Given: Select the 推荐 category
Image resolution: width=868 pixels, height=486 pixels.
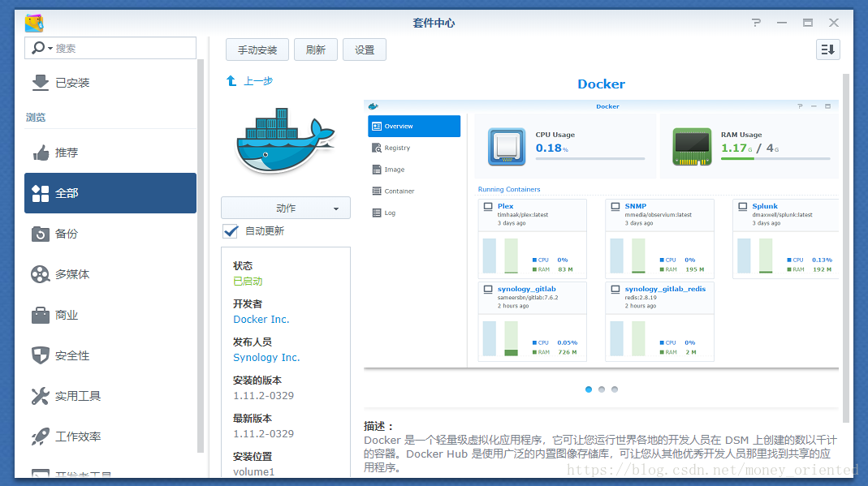Looking at the screenshot, I should click(110, 153).
